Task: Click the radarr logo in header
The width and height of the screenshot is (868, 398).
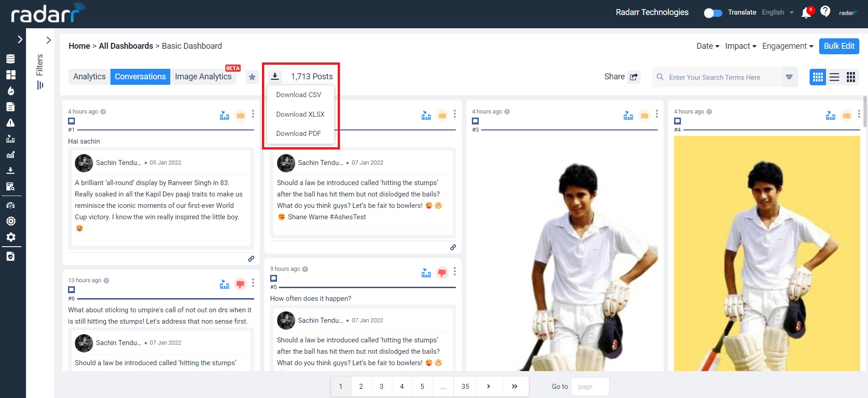Action: 48,13
